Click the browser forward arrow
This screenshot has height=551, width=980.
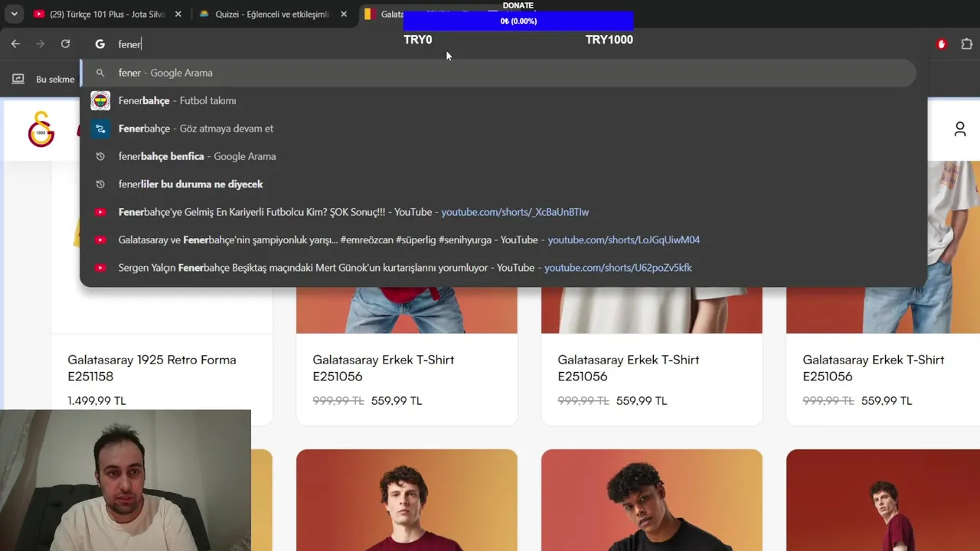(x=40, y=44)
